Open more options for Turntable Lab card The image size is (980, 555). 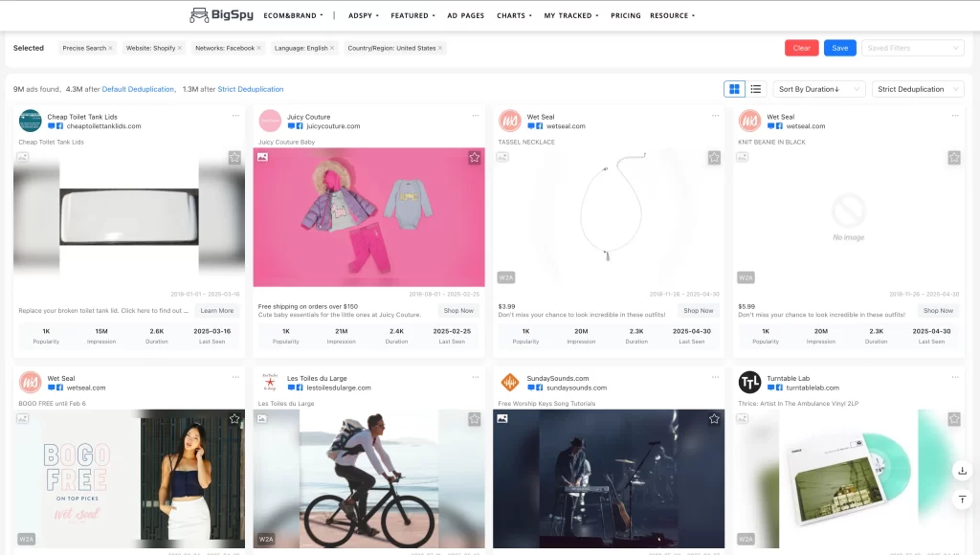(x=955, y=377)
